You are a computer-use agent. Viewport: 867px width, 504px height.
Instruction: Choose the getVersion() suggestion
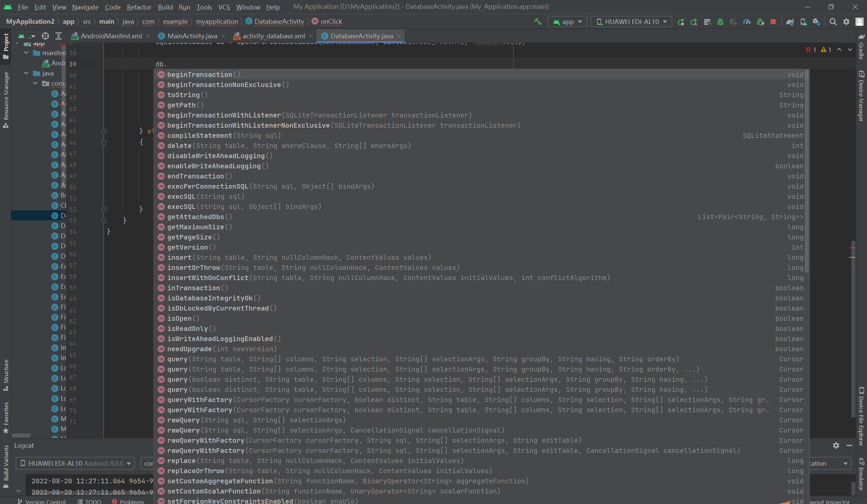pos(191,247)
